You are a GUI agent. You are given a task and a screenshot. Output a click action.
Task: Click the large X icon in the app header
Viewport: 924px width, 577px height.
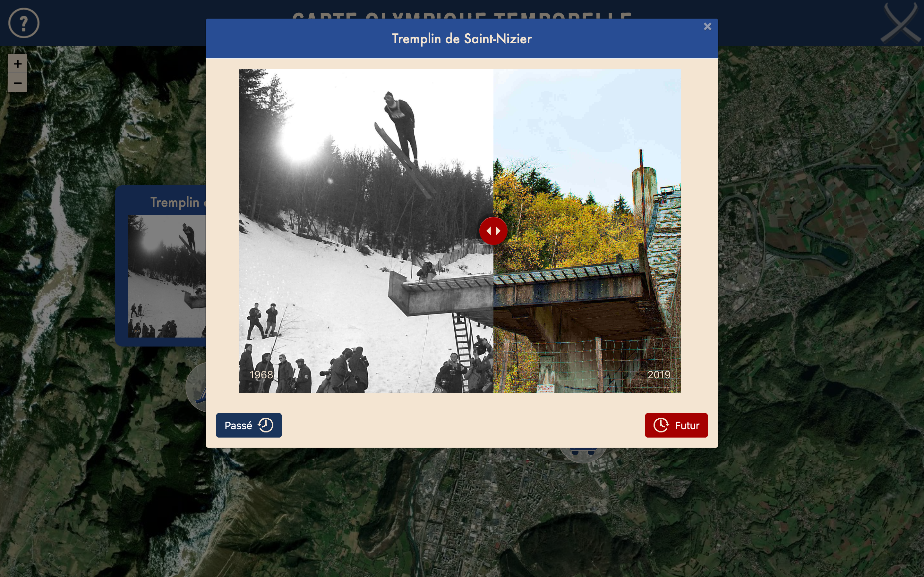click(900, 23)
